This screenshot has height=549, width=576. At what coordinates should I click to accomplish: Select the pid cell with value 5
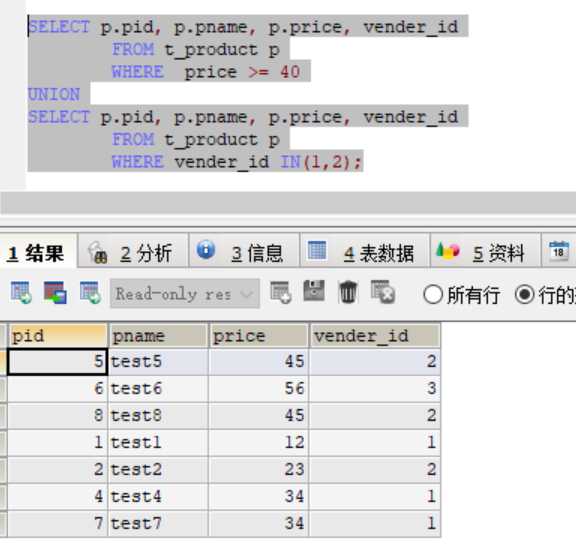click(x=57, y=362)
